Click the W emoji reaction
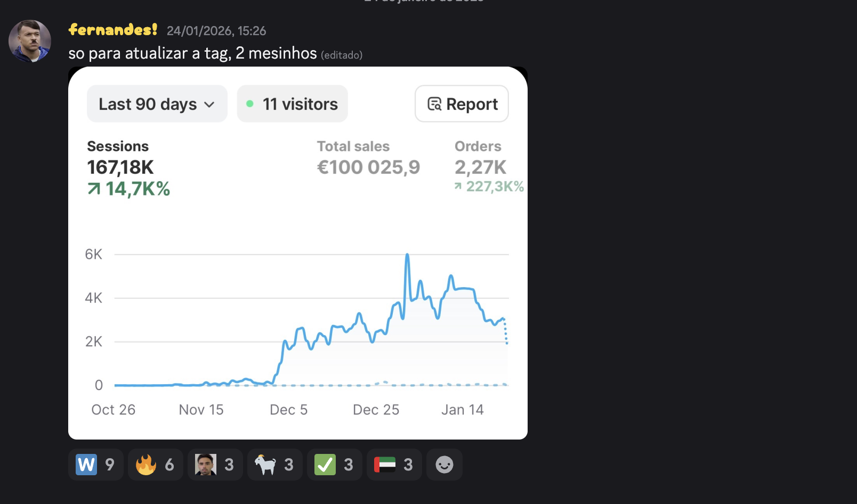This screenshot has height=504, width=857. point(95,465)
